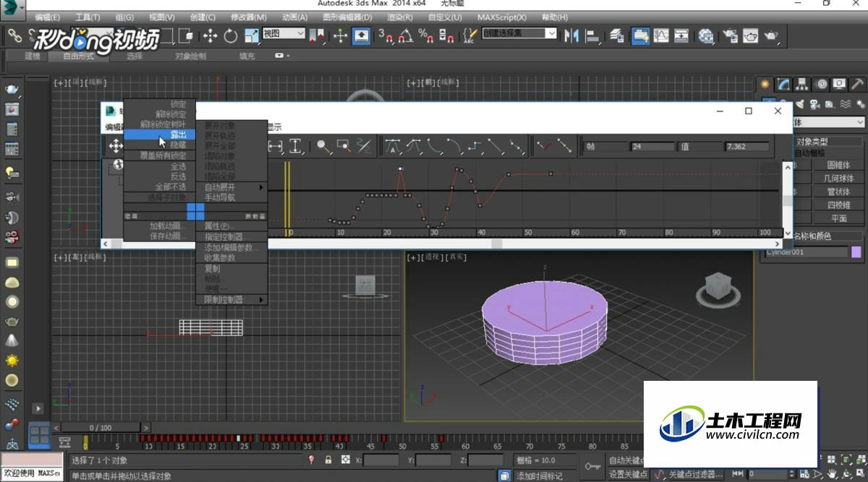Toggle the 3D Snaps icon
Image resolution: width=868 pixels, height=482 pixels.
[x=386, y=35]
